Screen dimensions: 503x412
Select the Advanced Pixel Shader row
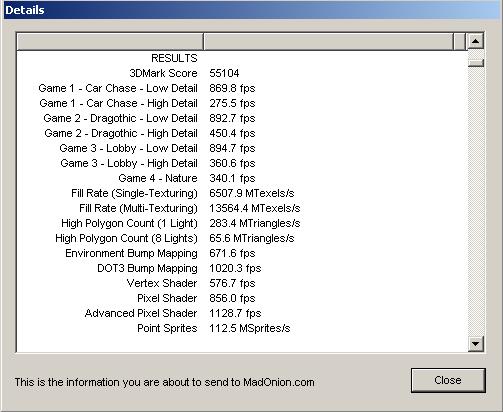pyautogui.click(x=242, y=313)
